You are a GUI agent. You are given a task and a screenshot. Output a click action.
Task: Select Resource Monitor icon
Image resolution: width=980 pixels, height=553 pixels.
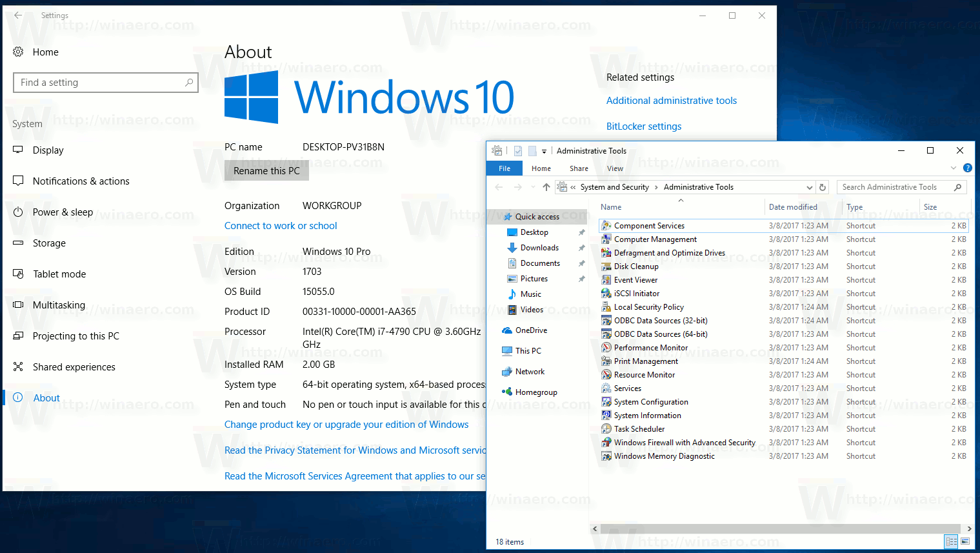606,375
